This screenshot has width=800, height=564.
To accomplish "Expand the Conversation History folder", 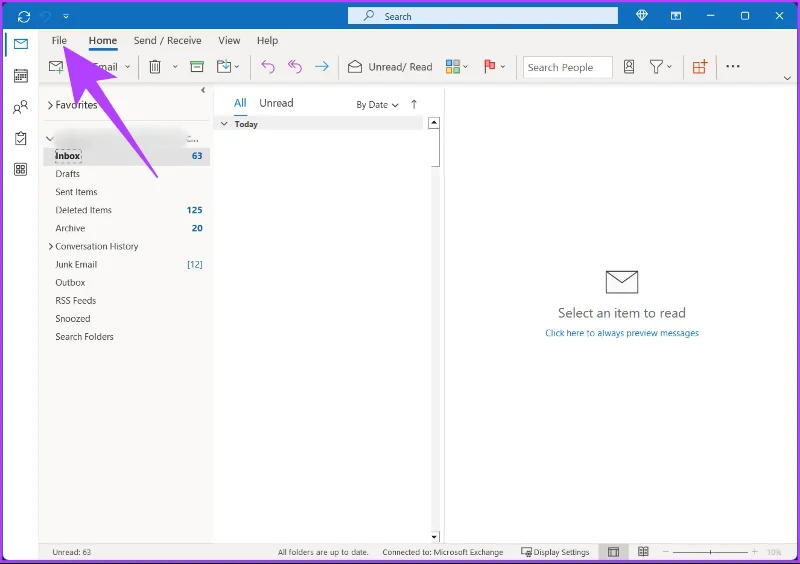I will (51, 247).
